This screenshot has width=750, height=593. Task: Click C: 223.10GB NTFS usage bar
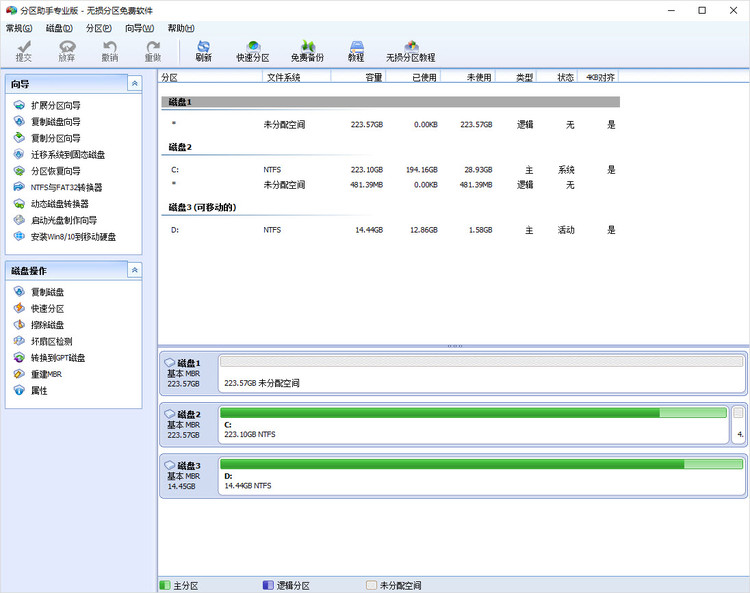pos(473,413)
